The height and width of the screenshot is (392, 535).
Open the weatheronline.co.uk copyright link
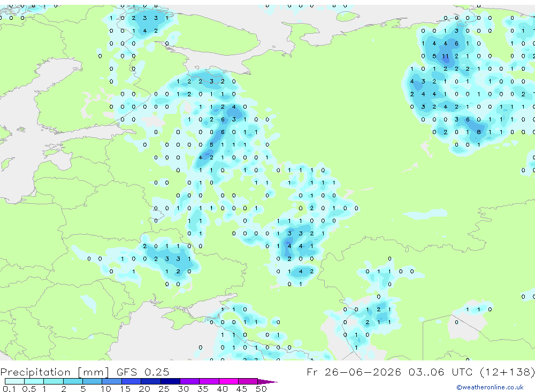(x=490, y=387)
